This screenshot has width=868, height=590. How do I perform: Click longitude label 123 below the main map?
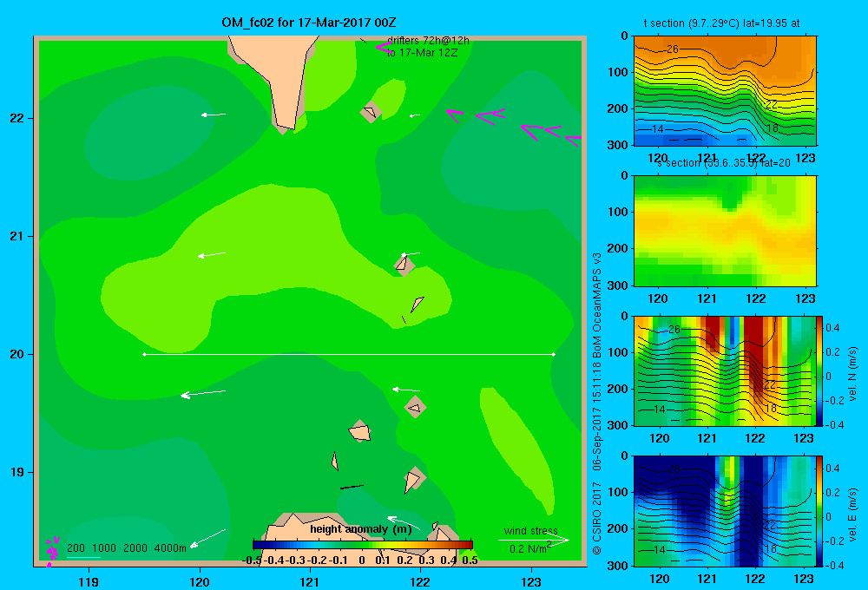pyautogui.click(x=531, y=581)
